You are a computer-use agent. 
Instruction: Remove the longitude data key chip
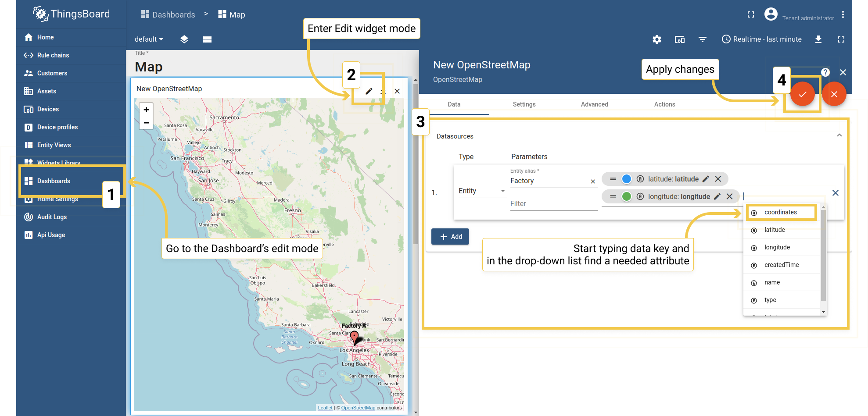click(729, 196)
